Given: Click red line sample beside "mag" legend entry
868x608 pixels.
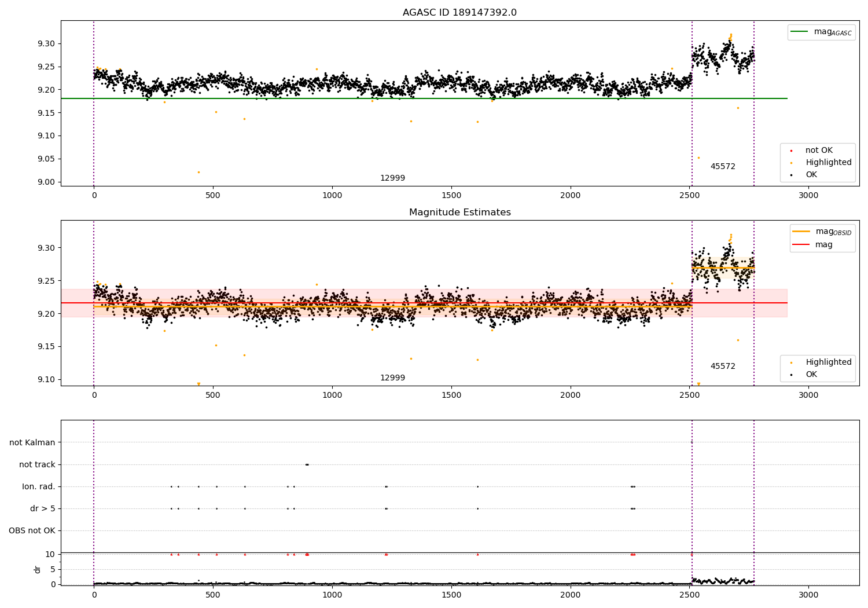Looking at the screenshot, I should (x=801, y=245).
